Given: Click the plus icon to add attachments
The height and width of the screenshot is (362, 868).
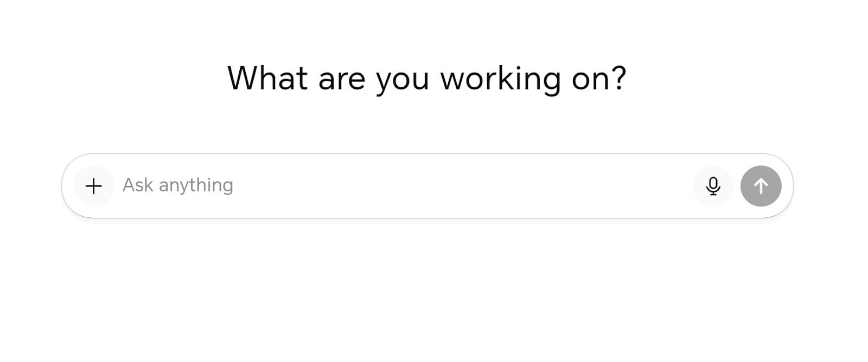Looking at the screenshot, I should [93, 186].
